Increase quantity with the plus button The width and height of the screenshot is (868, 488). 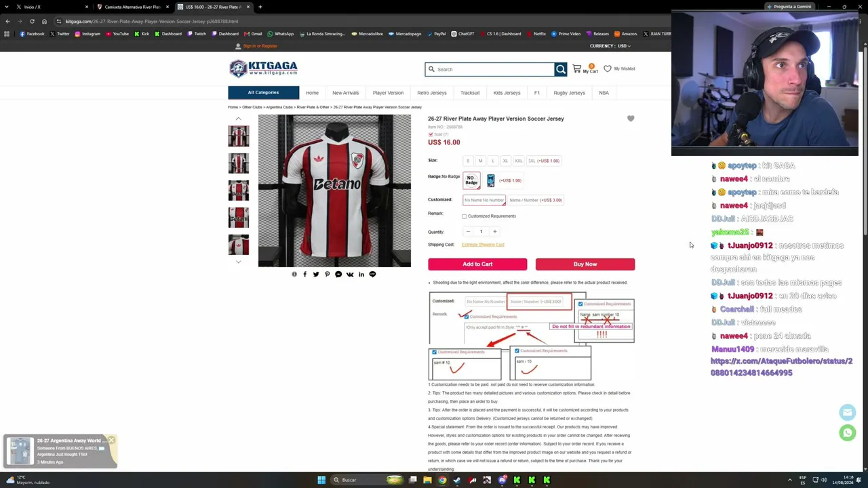point(494,232)
